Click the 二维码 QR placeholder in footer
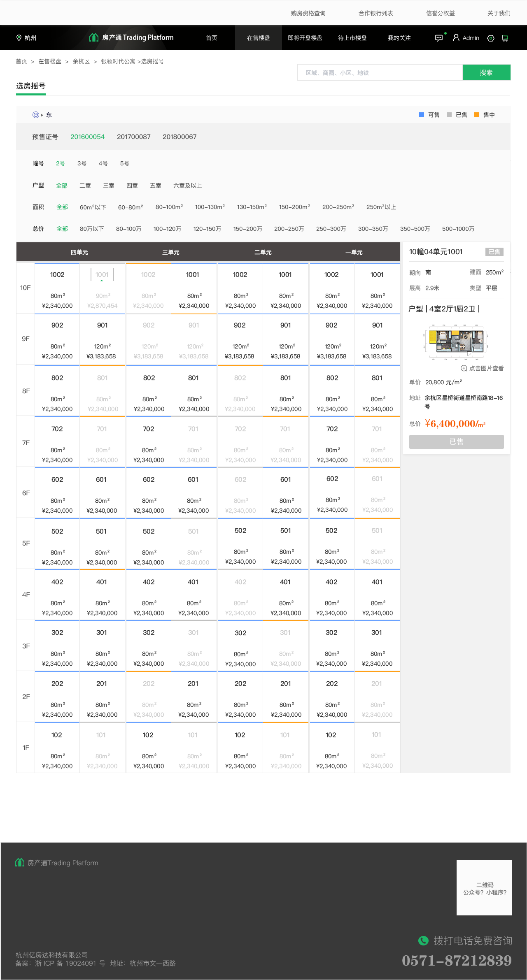Screen dimensions: 527x980 tap(484, 887)
